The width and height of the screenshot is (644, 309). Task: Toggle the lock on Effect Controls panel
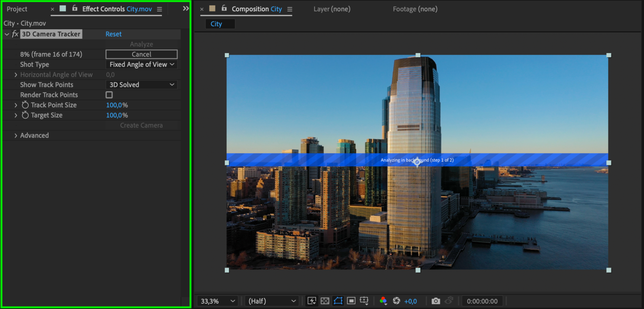75,9
